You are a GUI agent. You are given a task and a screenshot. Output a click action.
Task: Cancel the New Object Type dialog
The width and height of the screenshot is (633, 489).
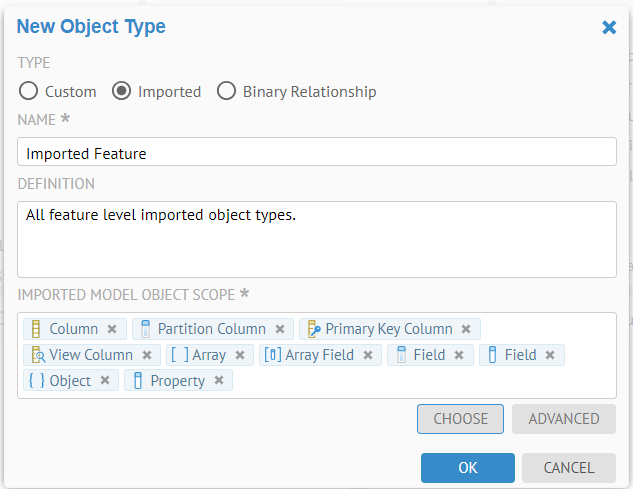[568, 468]
